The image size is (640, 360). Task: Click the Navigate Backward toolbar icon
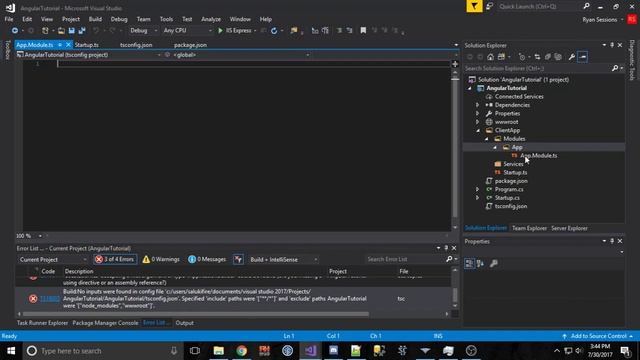(x=15, y=31)
